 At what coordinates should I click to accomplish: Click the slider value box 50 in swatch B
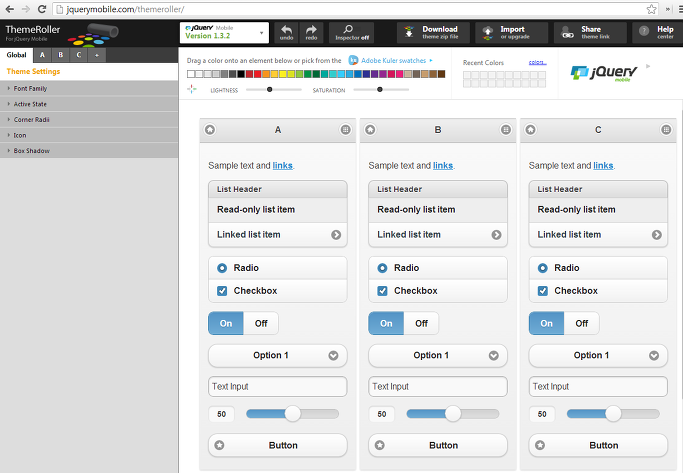click(x=382, y=414)
